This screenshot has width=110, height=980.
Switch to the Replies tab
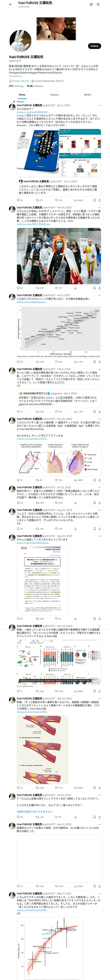pyautogui.click(x=55, y=95)
